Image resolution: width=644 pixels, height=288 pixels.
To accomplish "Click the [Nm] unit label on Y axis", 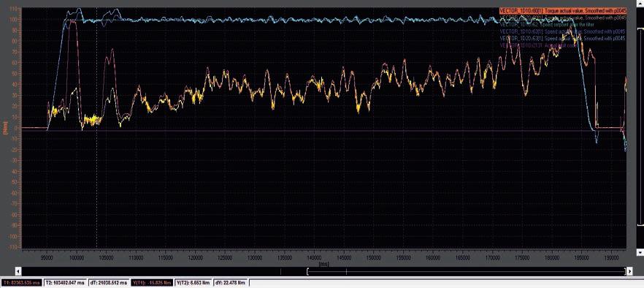I will coord(5,128).
